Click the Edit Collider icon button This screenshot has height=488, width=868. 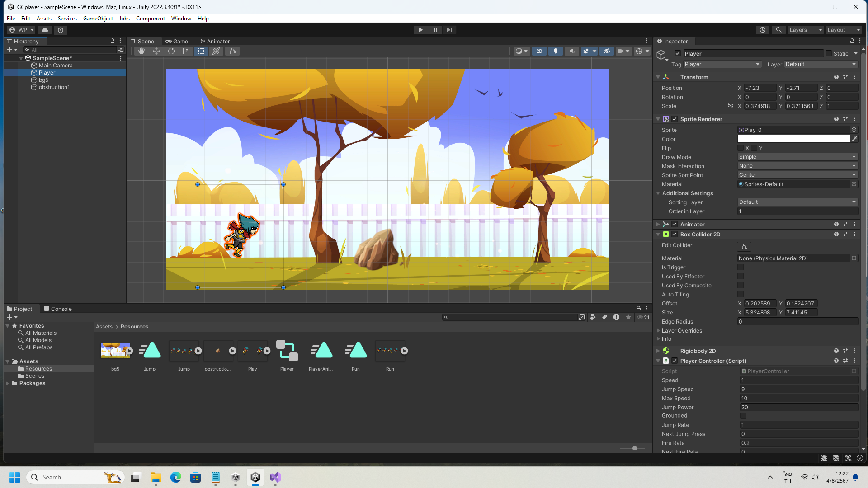tap(744, 246)
